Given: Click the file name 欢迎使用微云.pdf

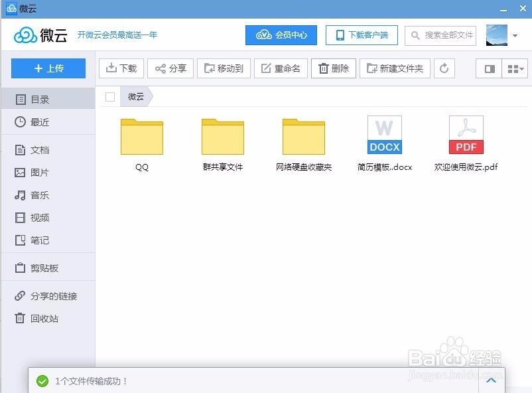Looking at the screenshot, I should 466,167.
